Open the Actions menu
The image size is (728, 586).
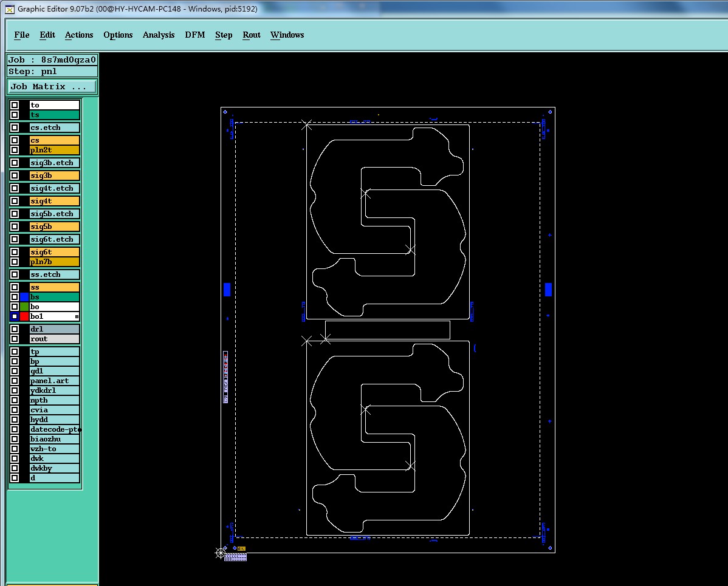click(79, 35)
